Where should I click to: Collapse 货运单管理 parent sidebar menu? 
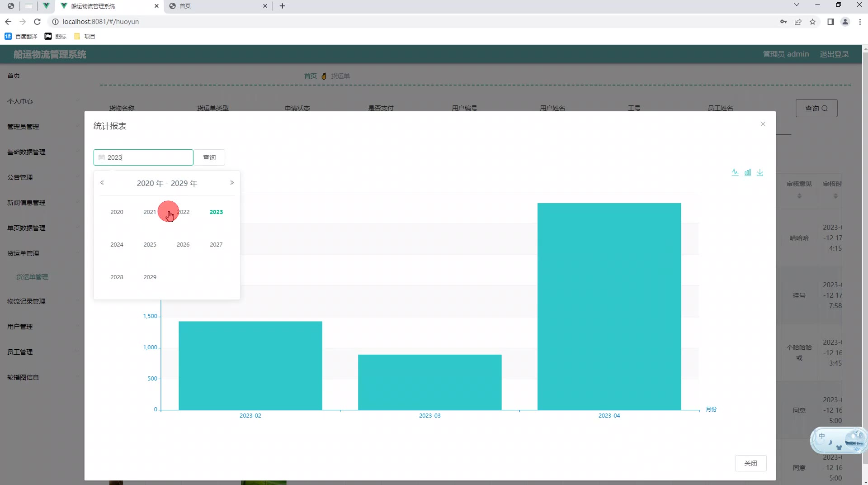coord(42,253)
